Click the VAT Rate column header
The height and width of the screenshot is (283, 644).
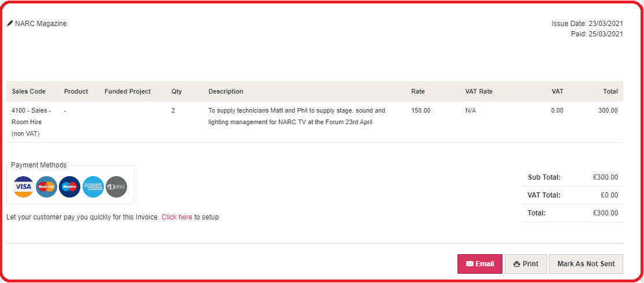click(479, 92)
